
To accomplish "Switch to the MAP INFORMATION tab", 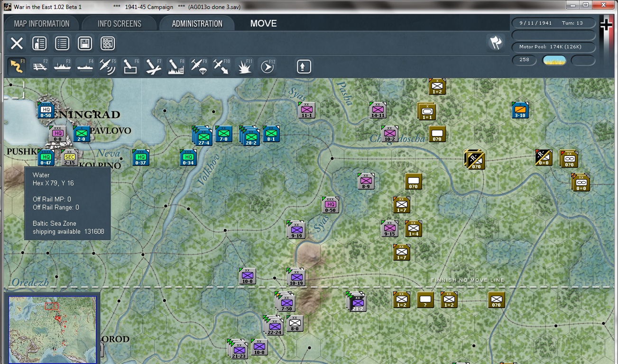I will pos(42,24).
